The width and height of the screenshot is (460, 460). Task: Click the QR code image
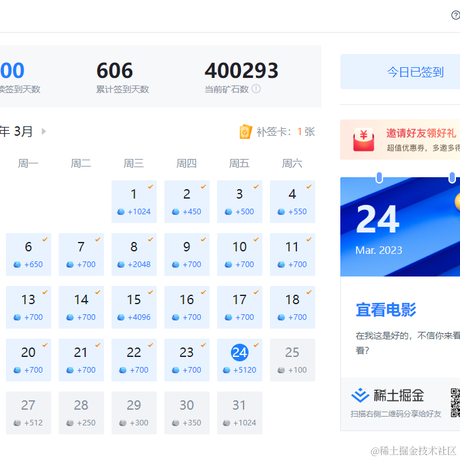pyautogui.click(x=455, y=403)
